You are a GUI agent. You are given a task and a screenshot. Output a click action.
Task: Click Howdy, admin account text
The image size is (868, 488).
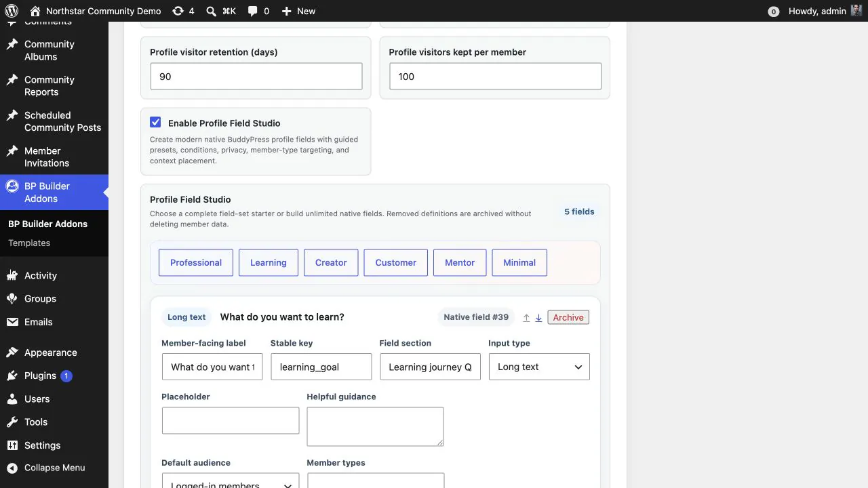817,11
